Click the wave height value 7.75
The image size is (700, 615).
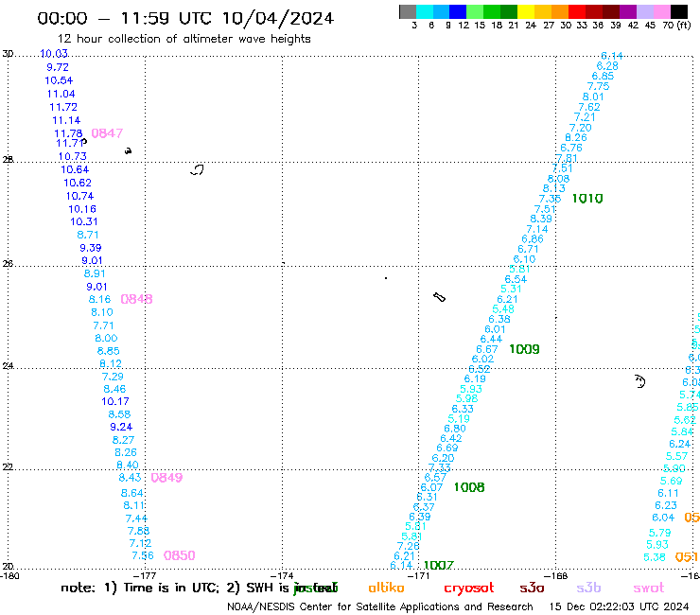pyautogui.click(x=598, y=86)
